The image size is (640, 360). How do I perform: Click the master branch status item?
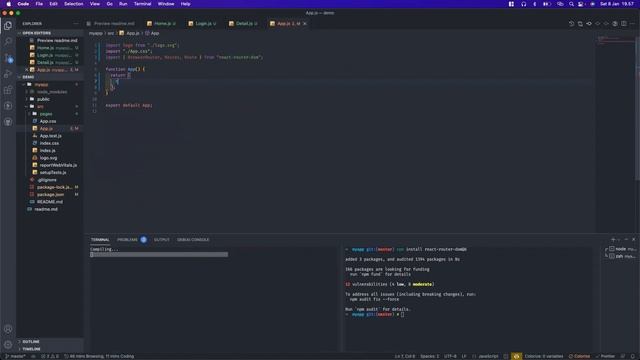pyautogui.click(x=16, y=356)
